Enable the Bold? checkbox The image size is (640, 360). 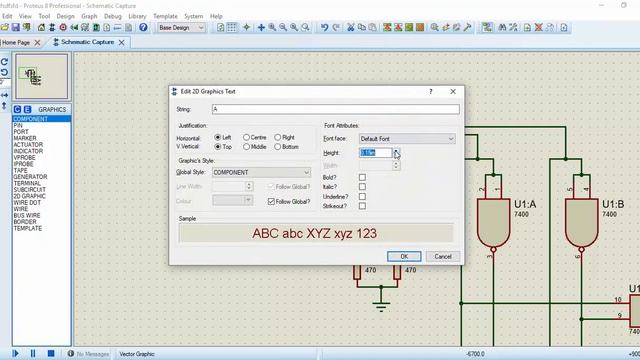coord(362,177)
